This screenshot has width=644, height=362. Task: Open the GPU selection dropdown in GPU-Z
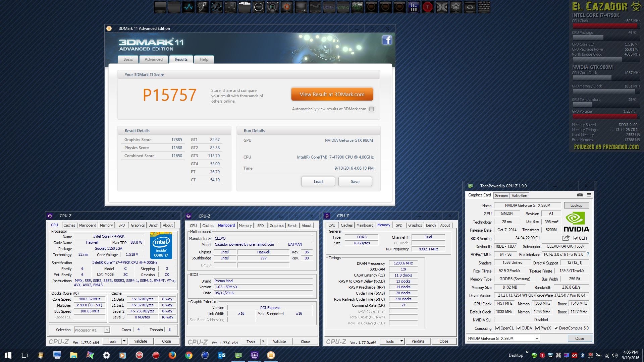[x=503, y=339]
